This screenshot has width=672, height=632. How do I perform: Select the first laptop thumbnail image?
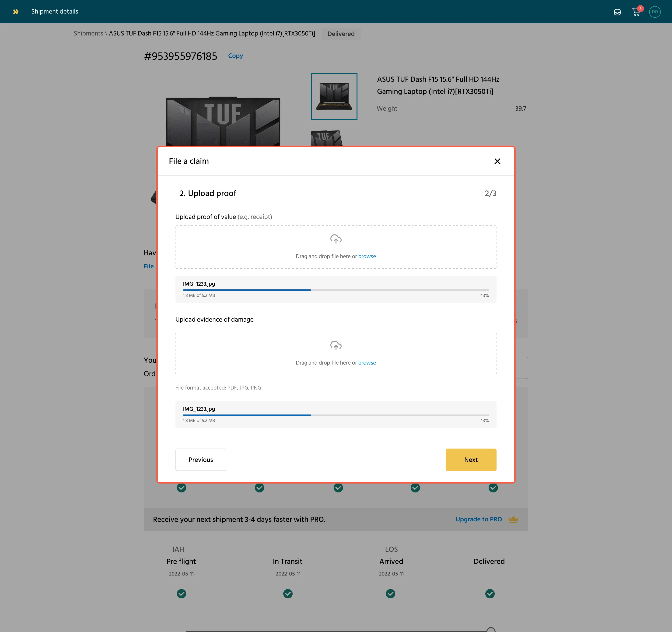tap(334, 96)
